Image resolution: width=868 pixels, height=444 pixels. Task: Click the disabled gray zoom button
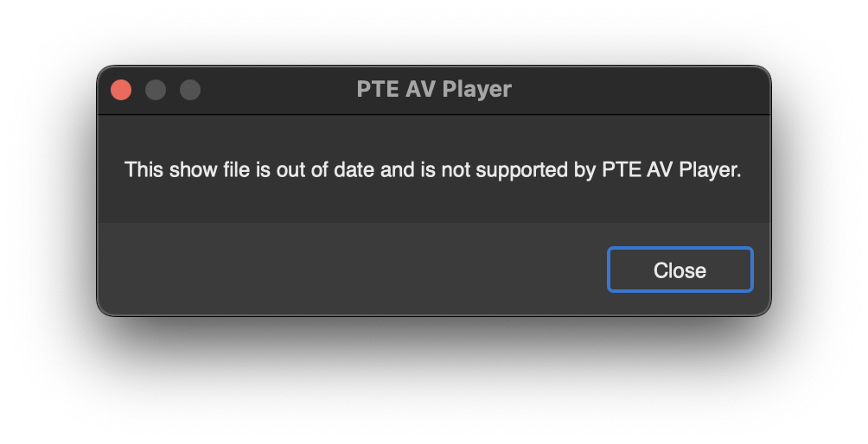coord(190,90)
